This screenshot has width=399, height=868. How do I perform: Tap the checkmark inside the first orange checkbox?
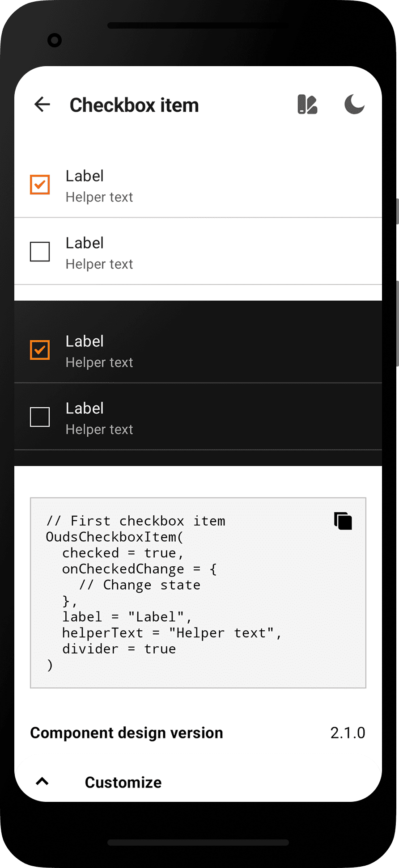[x=39, y=184]
